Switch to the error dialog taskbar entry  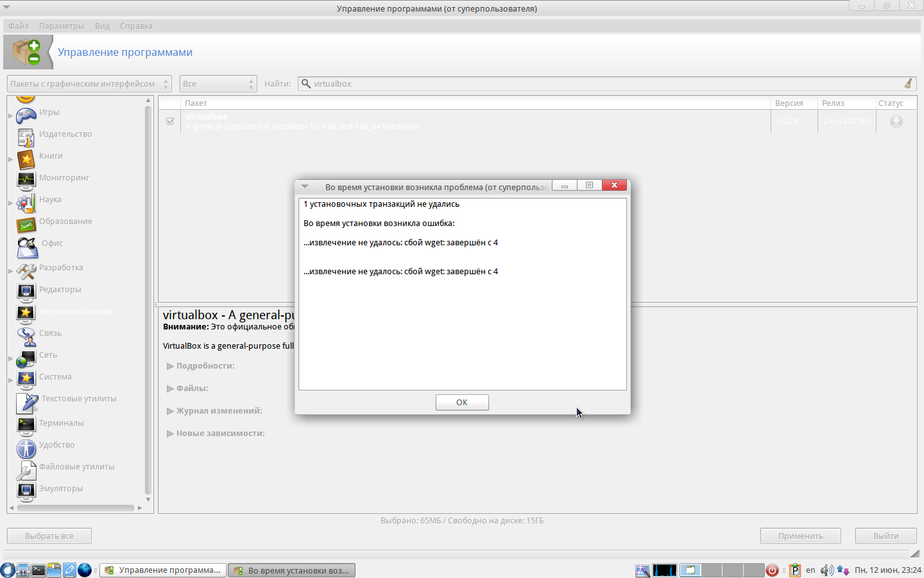point(291,570)
